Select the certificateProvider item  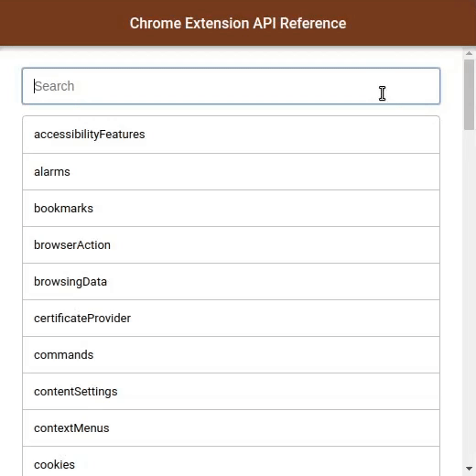231,319
